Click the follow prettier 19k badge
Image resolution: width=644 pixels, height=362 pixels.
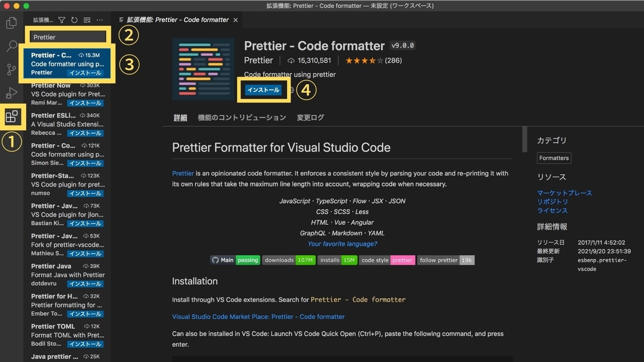coord(446,260)
